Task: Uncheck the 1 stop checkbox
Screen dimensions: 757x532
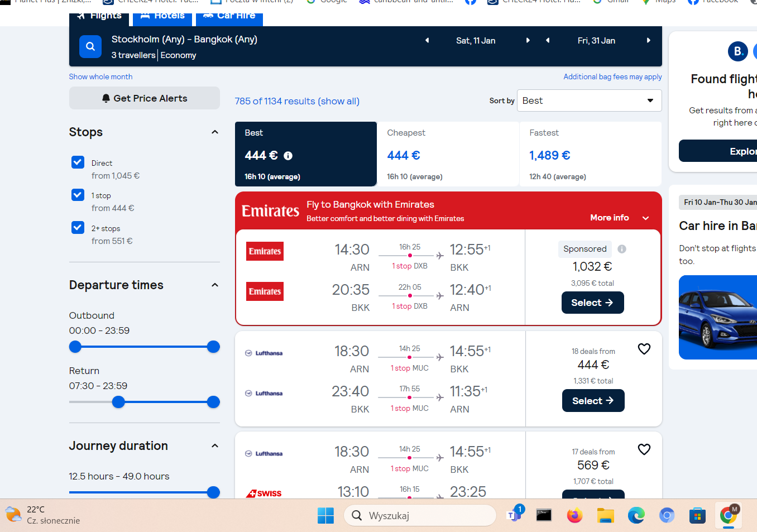Action: (x=78, y=195)
